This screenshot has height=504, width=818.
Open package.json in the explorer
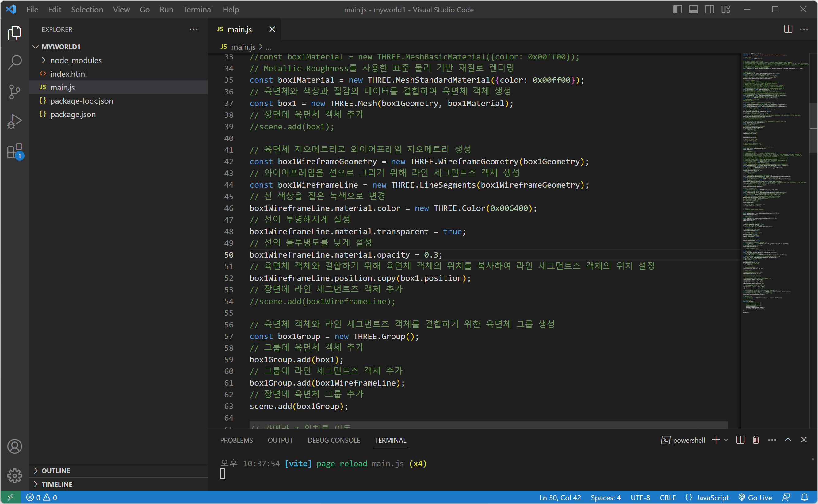[73, 114]
